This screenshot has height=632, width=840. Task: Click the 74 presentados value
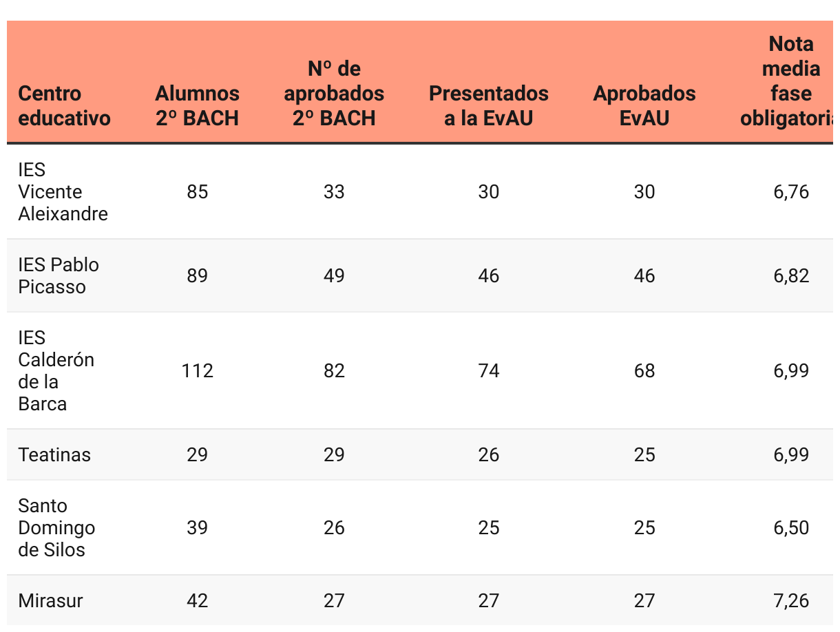coord(489,371)
